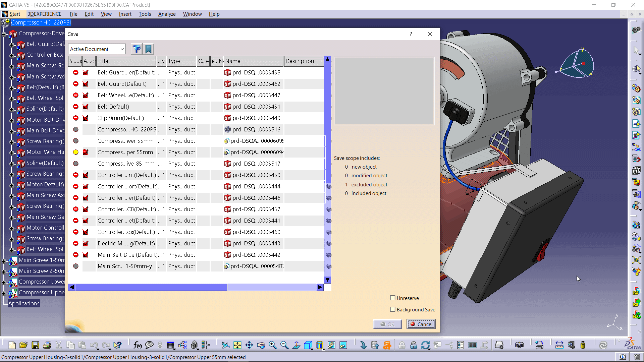
Task: Click the Zoom Out magnifier
Action: tap(284, 345)
